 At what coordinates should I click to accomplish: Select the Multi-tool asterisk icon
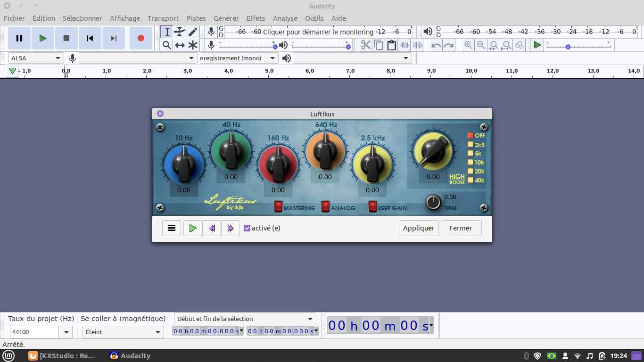pyautogui.click(x=193, y=45)
